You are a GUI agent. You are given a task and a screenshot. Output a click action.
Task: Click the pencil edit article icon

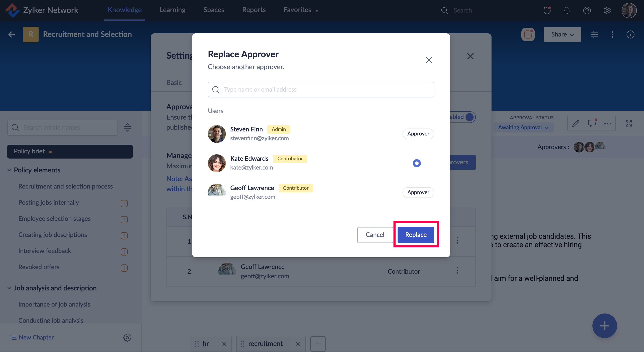pyautogui.click(x=576, y=123)
